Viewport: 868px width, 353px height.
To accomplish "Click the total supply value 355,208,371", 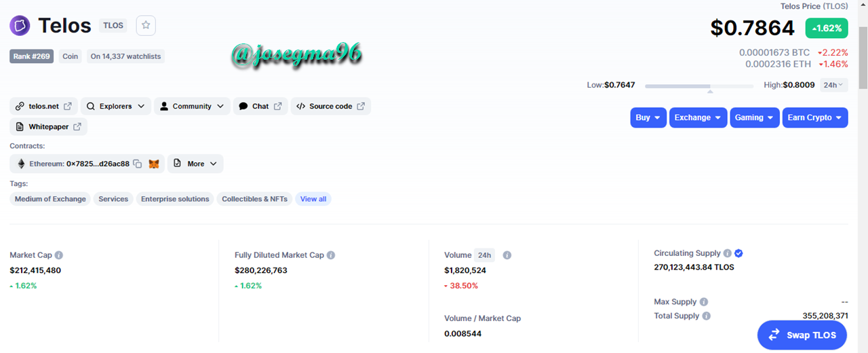I will 825,316.
